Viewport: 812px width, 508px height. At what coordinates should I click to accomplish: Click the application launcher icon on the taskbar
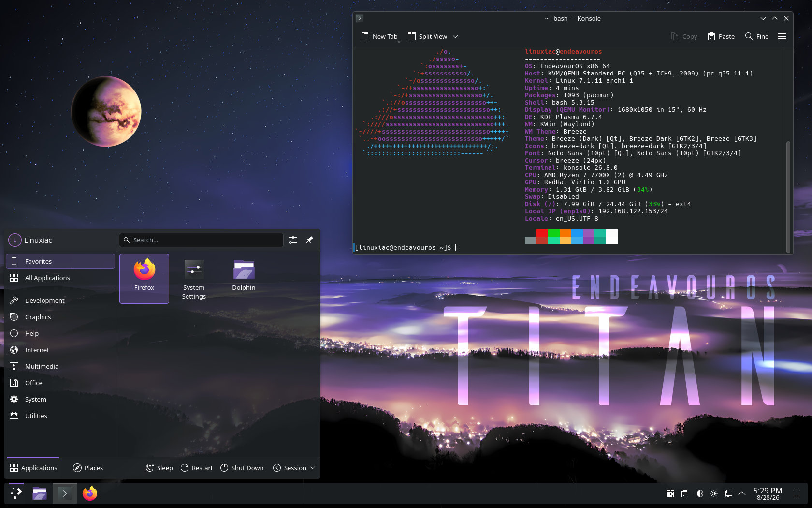pyautogui.click(x=16, y=493)
